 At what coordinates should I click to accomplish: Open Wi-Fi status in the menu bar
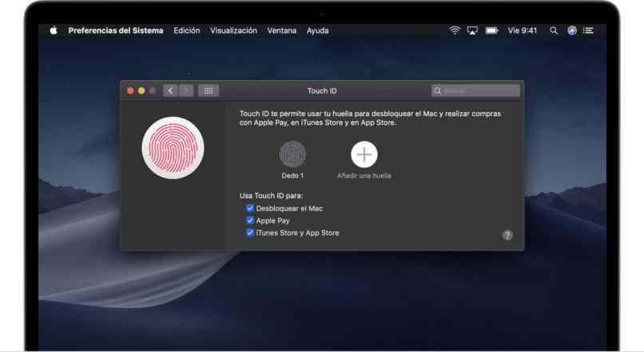point(455,30)
